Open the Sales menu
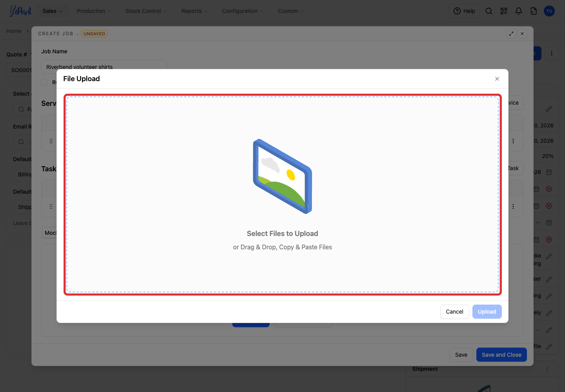This screenshot has height=392, width=565. pos(52,11)
